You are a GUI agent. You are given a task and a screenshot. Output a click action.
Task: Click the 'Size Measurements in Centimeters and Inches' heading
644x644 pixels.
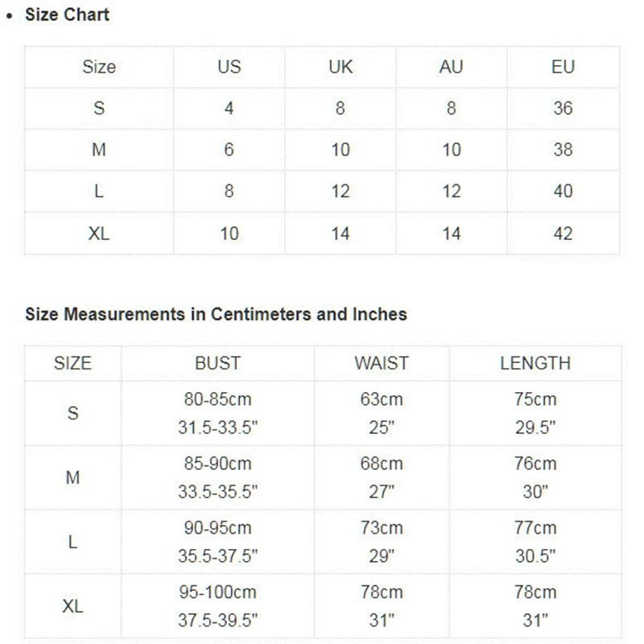[216, 314]
